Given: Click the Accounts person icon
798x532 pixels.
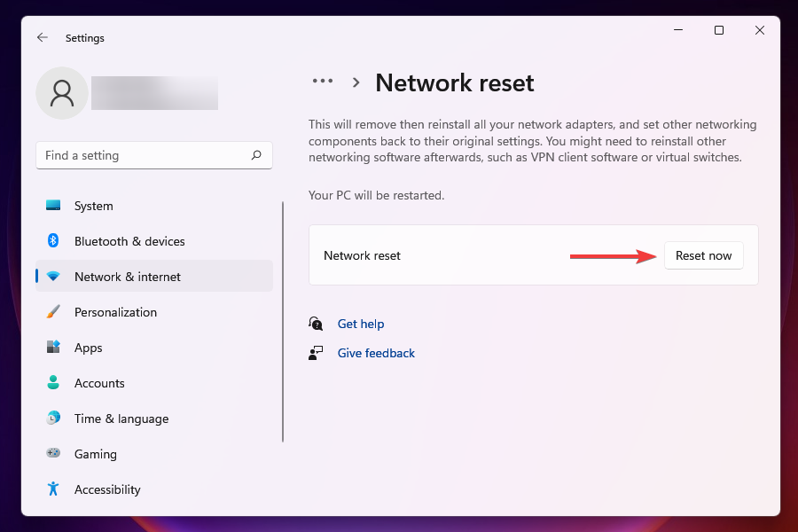Looking at the screenshot, I should coord(53,382).
